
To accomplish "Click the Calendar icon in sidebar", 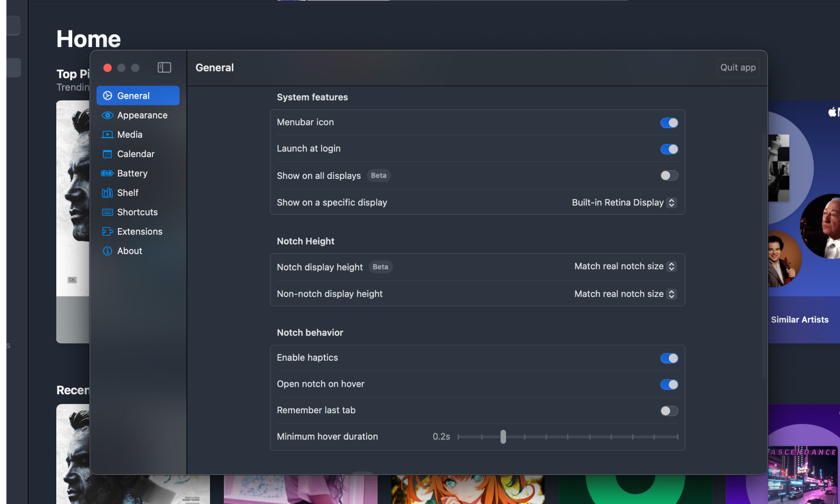I will click(108, 154).
